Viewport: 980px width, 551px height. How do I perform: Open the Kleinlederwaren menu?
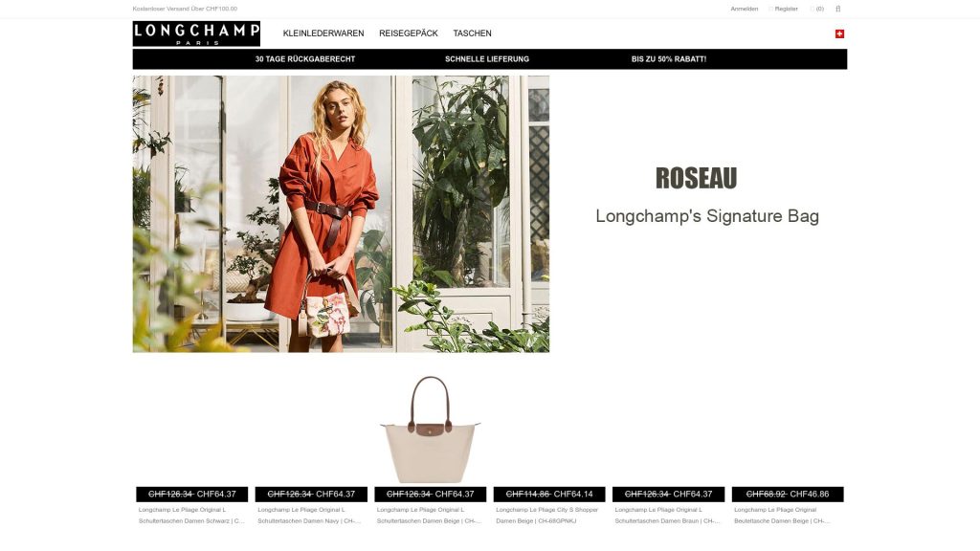click(323, 33)
